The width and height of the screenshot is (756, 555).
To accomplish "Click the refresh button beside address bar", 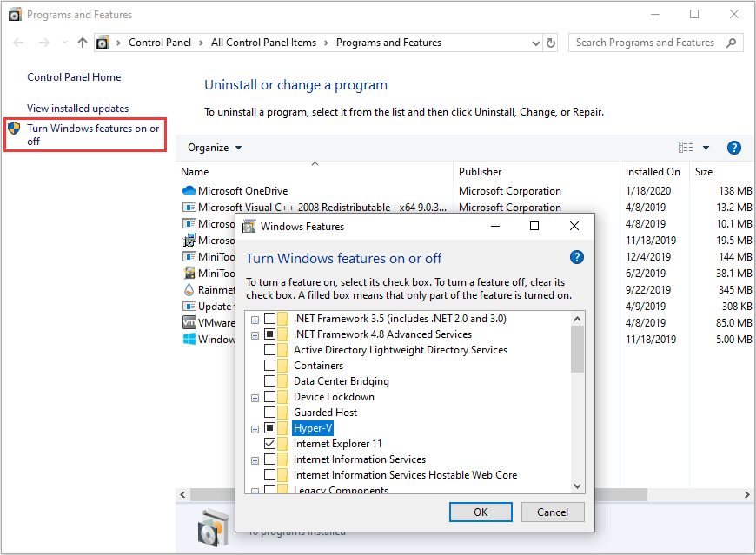I will click(x=551, y=43).
